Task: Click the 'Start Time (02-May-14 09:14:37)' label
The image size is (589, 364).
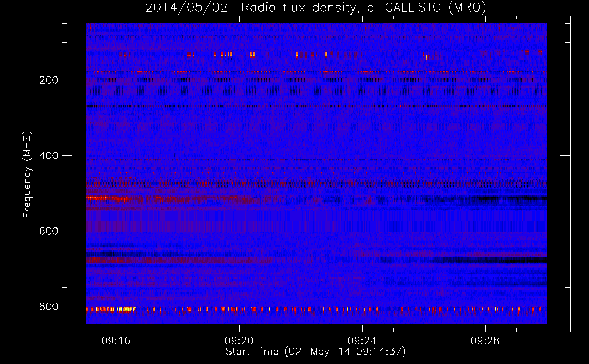Action: [x=316, y=352]
